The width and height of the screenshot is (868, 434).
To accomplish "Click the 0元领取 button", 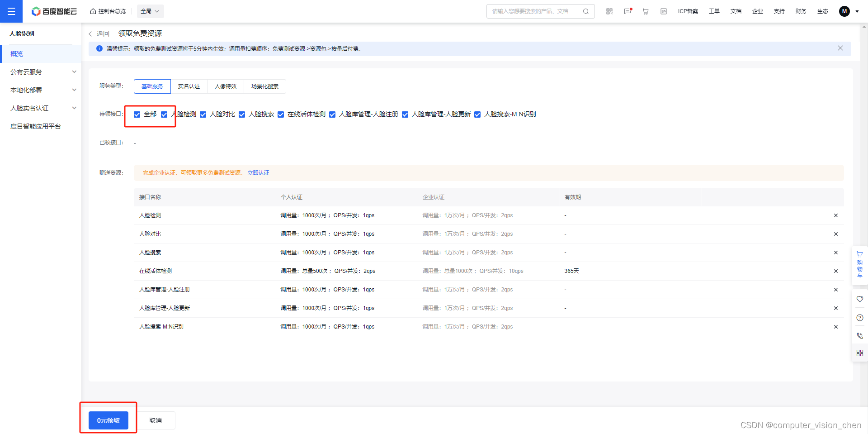I will [108, 420].
